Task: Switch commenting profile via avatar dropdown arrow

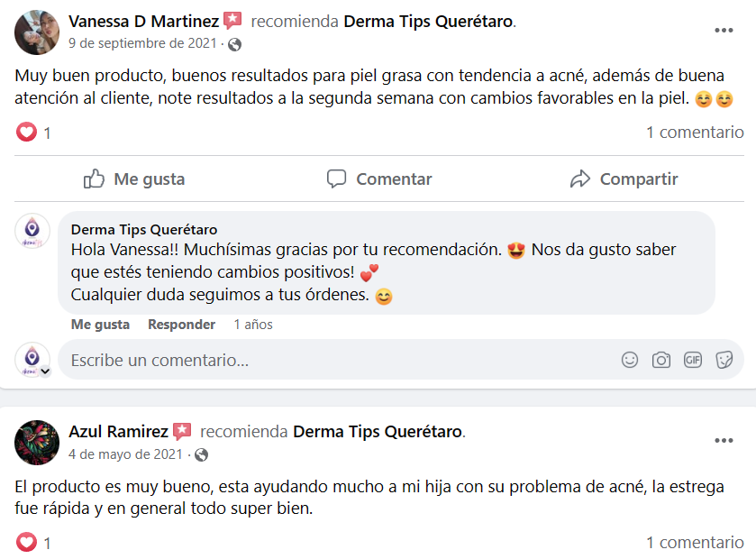Action: pos(41,369)
